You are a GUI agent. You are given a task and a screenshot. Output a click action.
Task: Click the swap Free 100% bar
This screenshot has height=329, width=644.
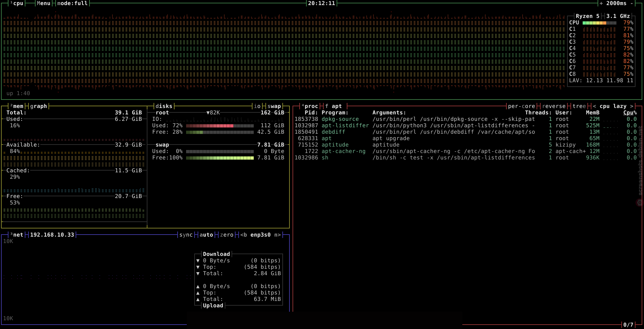click(220, 158)
